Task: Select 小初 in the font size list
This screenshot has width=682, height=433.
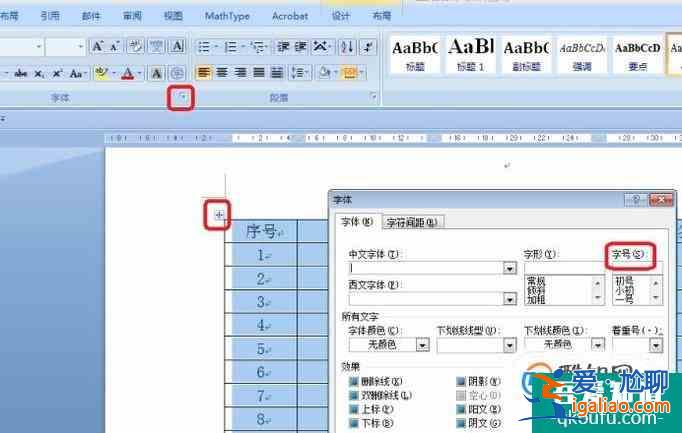Action: click(x=623, y=290)
